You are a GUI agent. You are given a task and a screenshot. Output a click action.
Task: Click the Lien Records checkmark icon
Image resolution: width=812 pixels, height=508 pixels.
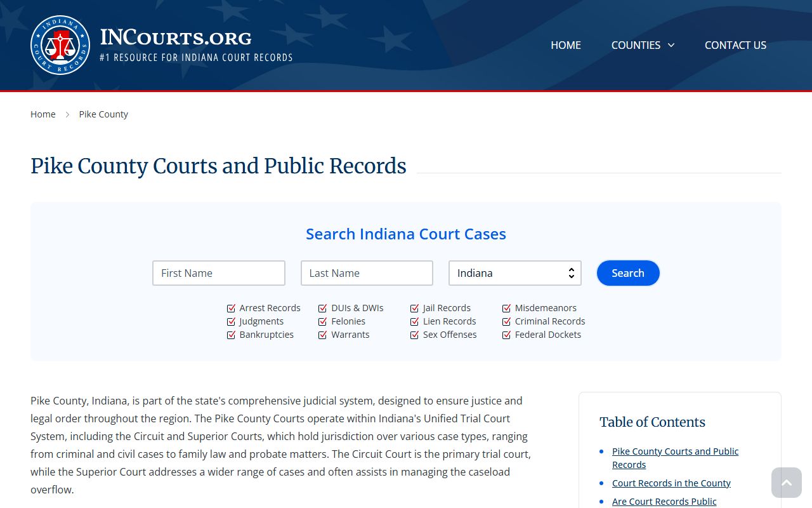coord(415,321)
